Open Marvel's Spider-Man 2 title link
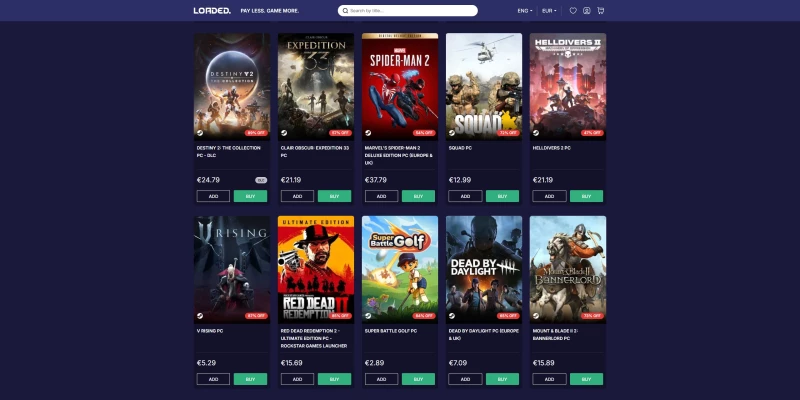The height and width of the screenshot is (400, 800). [x=398, y=155]
